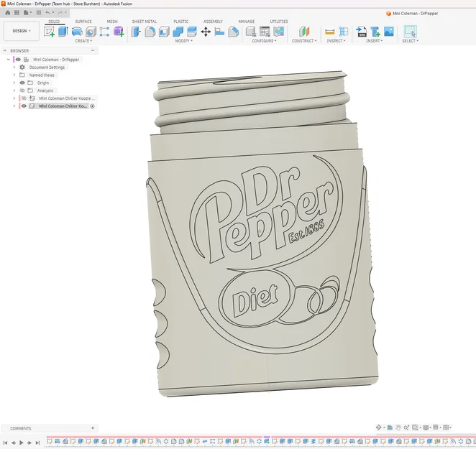The height and width of the screenshot is (449, 476).
Task: Open the File menu icon
Action: [x=27, y=13]
